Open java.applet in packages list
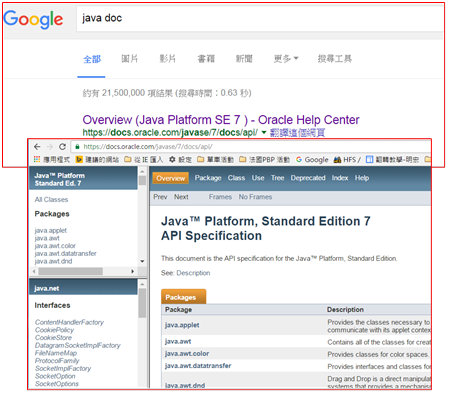The image size is (449, 394). click(51, 230)
